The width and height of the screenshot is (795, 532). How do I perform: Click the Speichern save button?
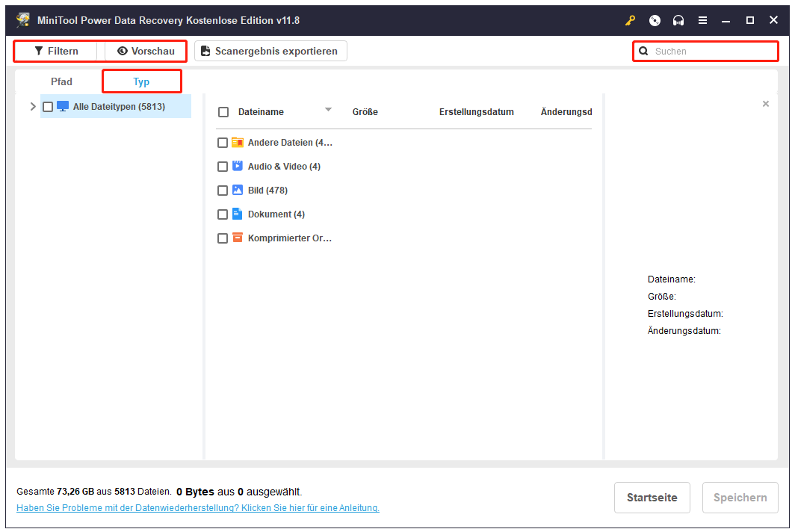click(740, 498)
